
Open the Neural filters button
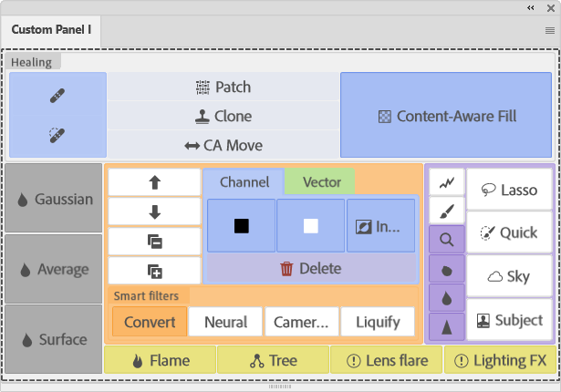pos(225,322)
